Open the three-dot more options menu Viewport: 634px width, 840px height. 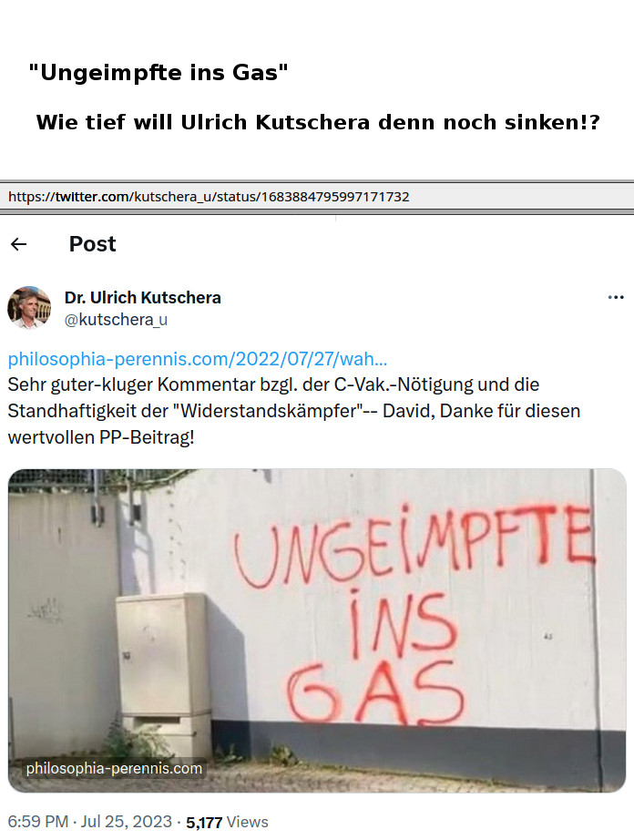pyautogui.click(x=616, y=297)
